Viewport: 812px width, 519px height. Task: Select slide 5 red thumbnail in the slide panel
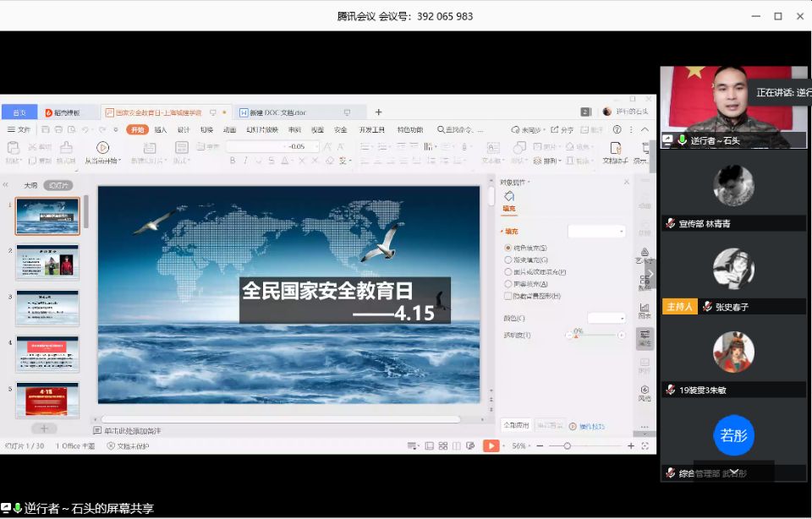click(47, 400)
